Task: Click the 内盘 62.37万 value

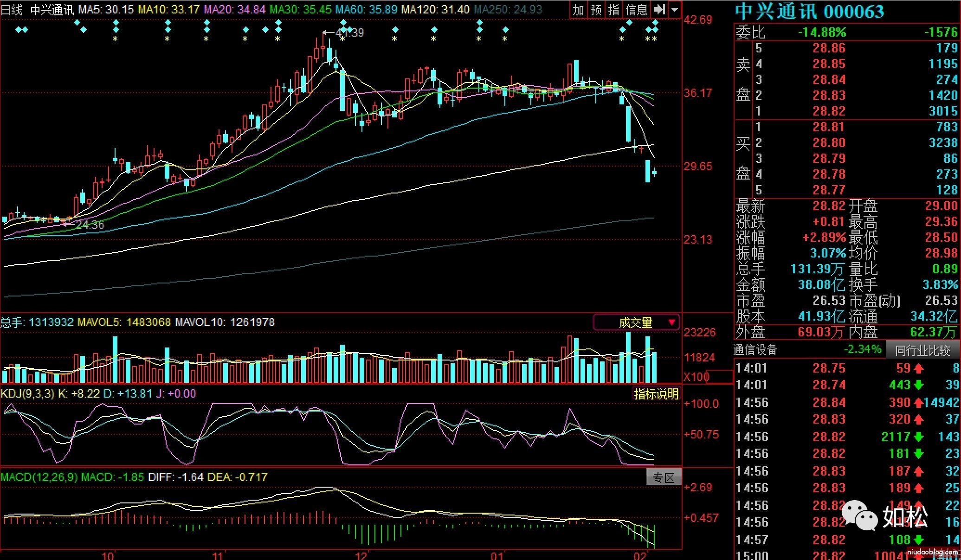Action: 934,332
